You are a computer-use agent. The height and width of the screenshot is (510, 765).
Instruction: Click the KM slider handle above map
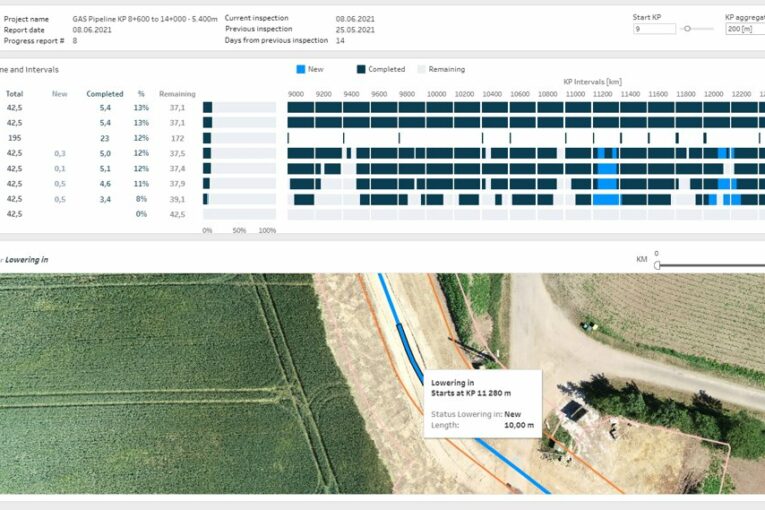pos(657,265)
